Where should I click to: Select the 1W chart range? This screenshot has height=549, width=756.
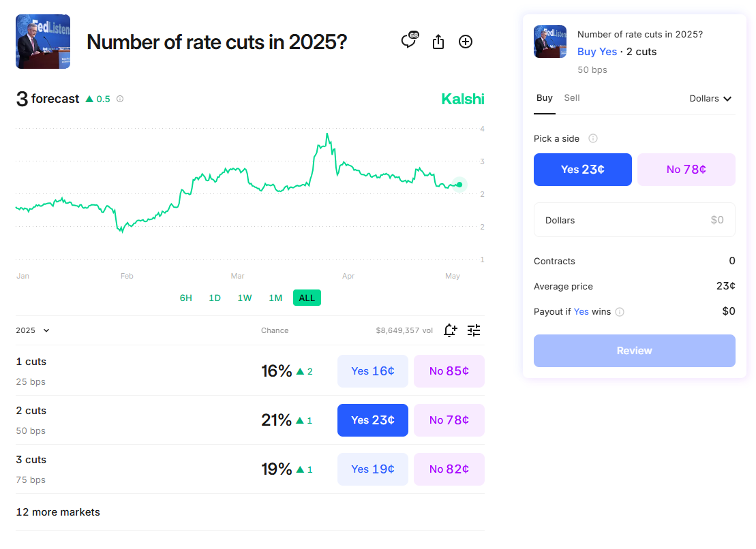click(245, 298)
